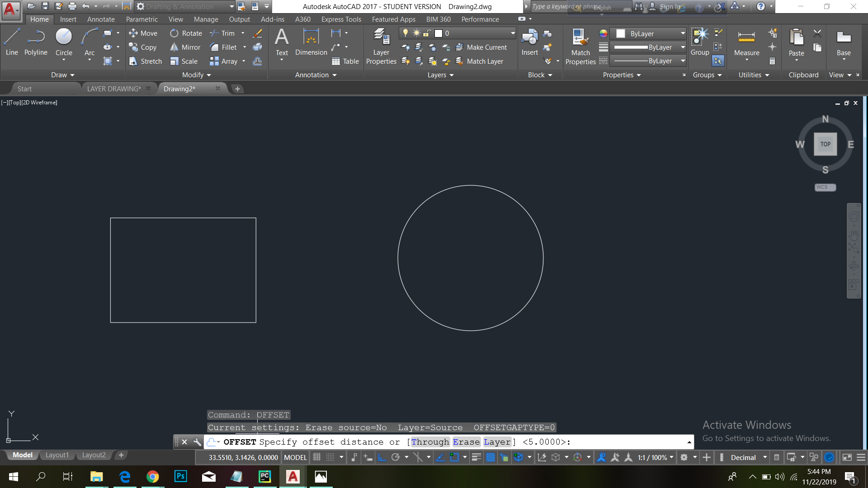This screenshot has width=868, height=488.
Task: Activate the Move command
Action: pyautogui.click(x=143, y=33)
